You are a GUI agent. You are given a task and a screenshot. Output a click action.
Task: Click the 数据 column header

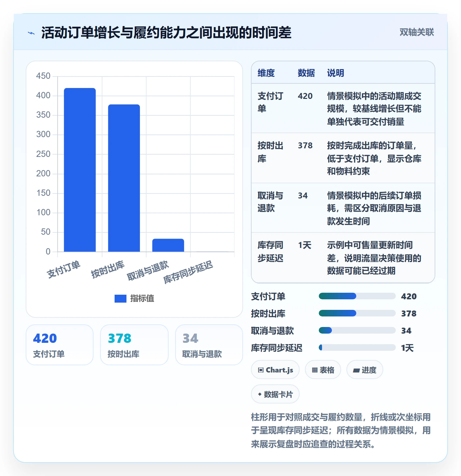pyautogui.click(x=306, y=73)
